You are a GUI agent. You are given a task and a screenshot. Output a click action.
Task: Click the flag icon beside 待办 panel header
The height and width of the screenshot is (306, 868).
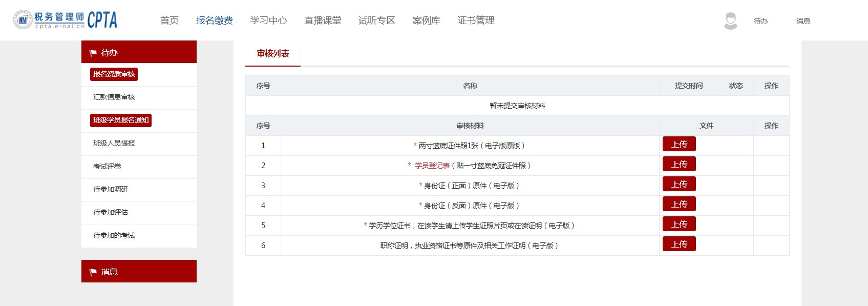click(93, 53)
